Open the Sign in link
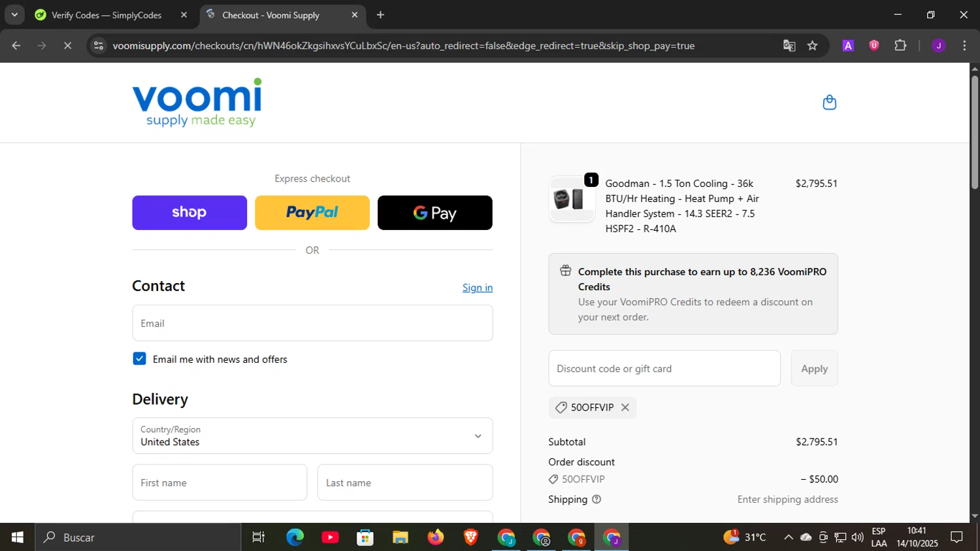 tap(478, 288)
